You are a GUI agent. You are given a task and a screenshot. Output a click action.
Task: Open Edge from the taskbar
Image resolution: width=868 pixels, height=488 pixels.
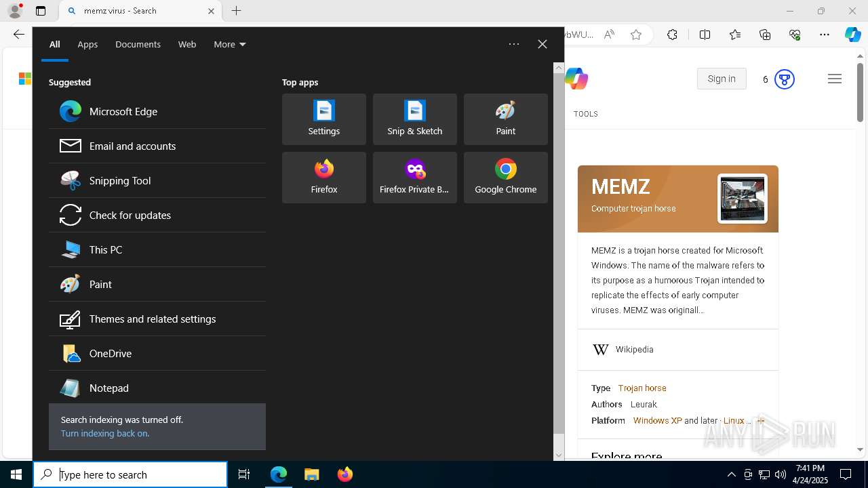[279, 474]
